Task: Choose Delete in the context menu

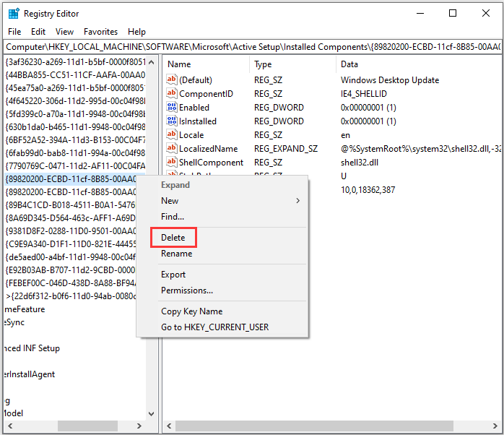Action: click(x=173, y=238)
